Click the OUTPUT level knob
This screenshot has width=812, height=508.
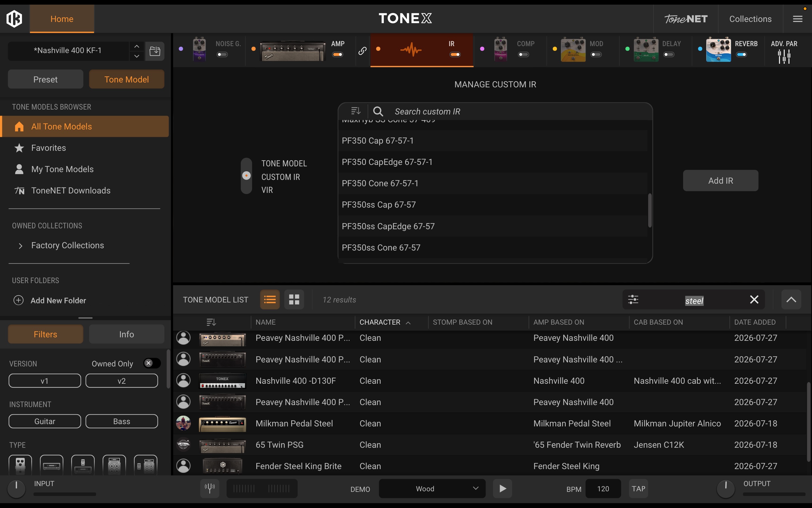(726, 488)
